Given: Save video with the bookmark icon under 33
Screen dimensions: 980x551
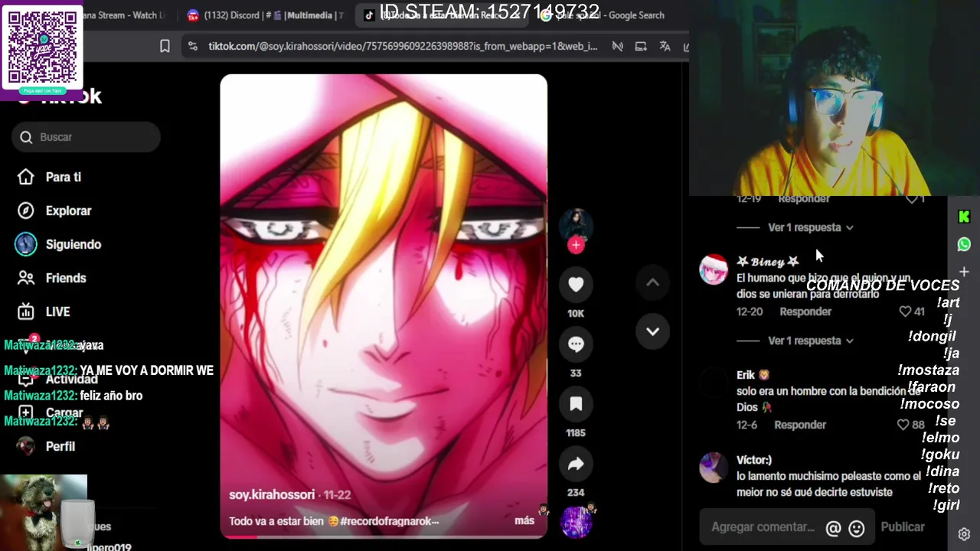Looking at the screenshot, I should [576, 404].
